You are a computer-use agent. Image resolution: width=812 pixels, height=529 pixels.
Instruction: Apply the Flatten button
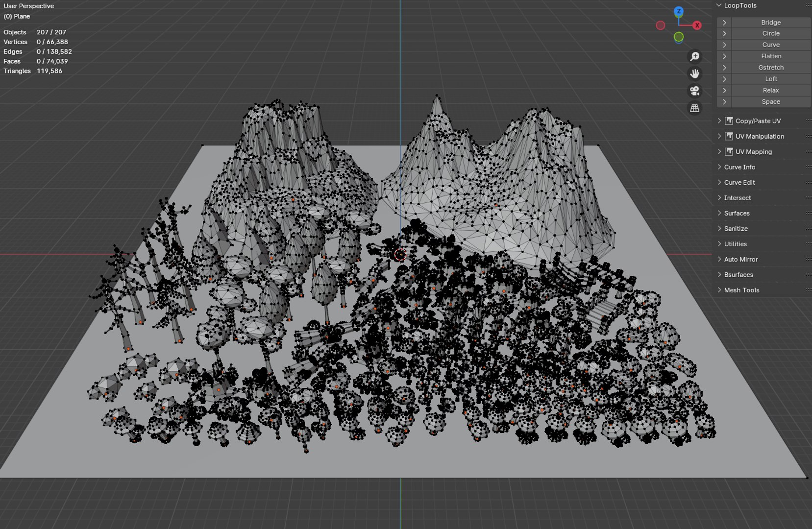point(771,56)
